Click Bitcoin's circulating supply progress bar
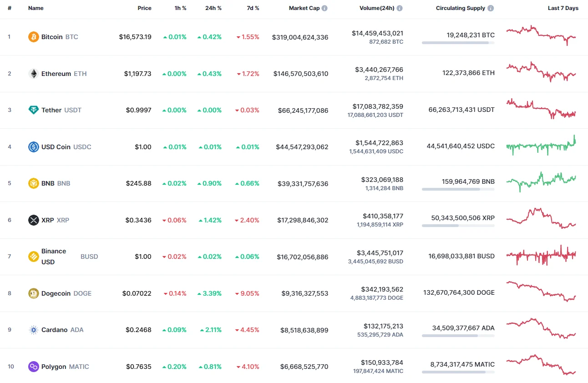This screenshot has height=383, width=588. [x=458, y=43]
